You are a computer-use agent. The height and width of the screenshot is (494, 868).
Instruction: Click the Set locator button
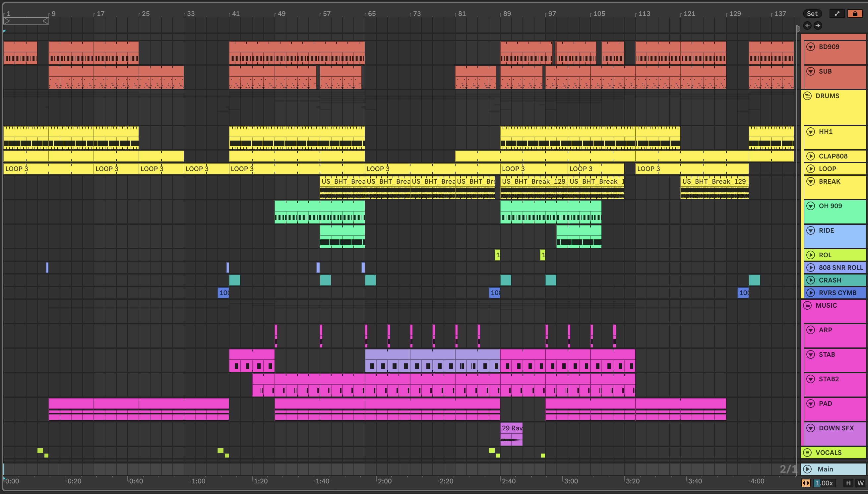812,14
